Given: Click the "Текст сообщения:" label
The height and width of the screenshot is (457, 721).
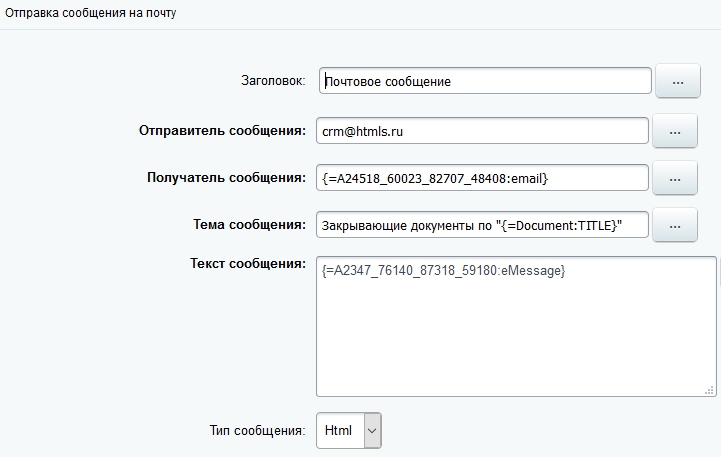Looking at the screenshot, I should click(247, 263).
